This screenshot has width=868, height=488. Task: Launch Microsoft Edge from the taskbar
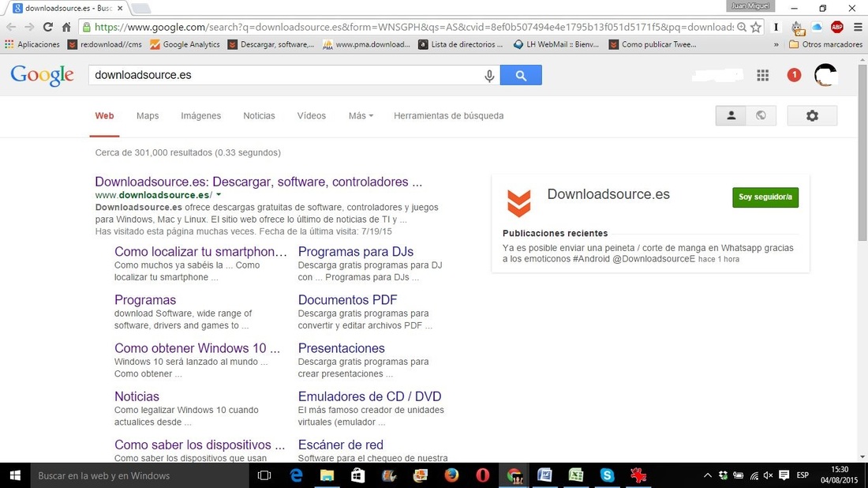[296, 475]
